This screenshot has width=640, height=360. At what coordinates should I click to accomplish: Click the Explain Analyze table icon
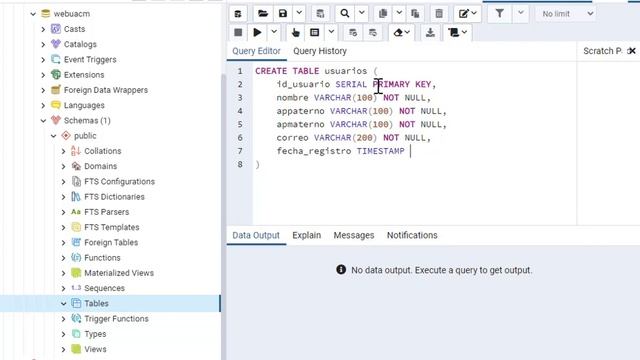point(314,32)
